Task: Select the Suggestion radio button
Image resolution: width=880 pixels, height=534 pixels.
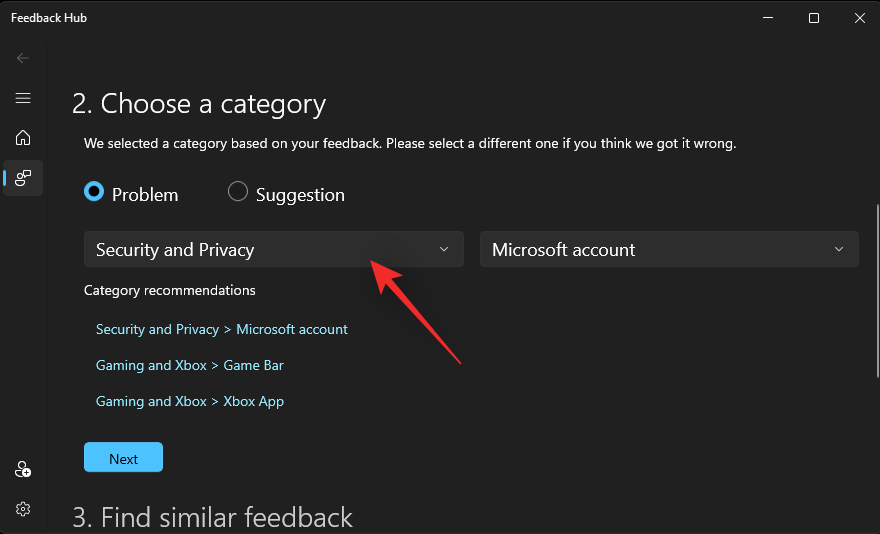Action: [238, 192]
